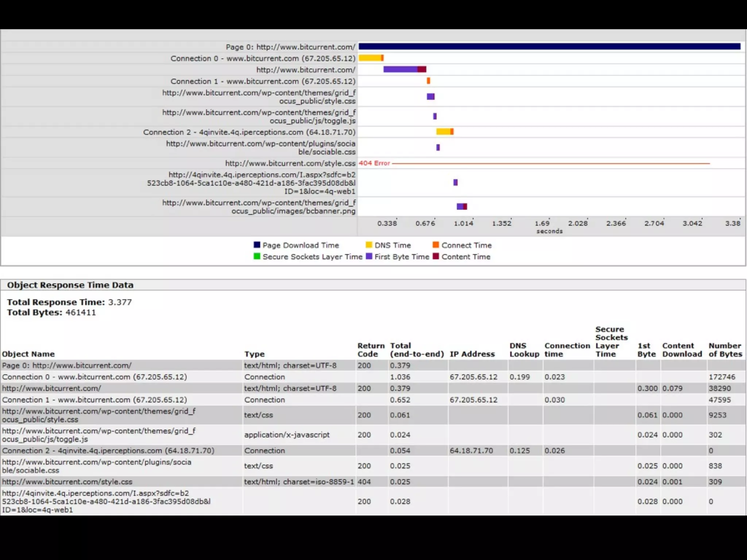Select the Connection 1 row in table
This screenshot has width=747, height=560.
coord(94,400)
